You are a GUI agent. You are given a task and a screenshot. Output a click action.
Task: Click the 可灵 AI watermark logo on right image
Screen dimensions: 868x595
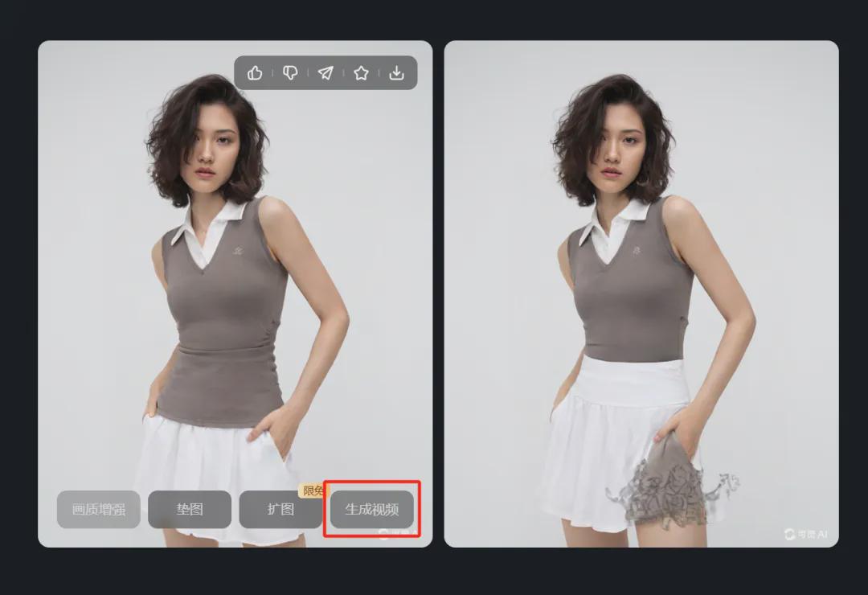[806, 534]
